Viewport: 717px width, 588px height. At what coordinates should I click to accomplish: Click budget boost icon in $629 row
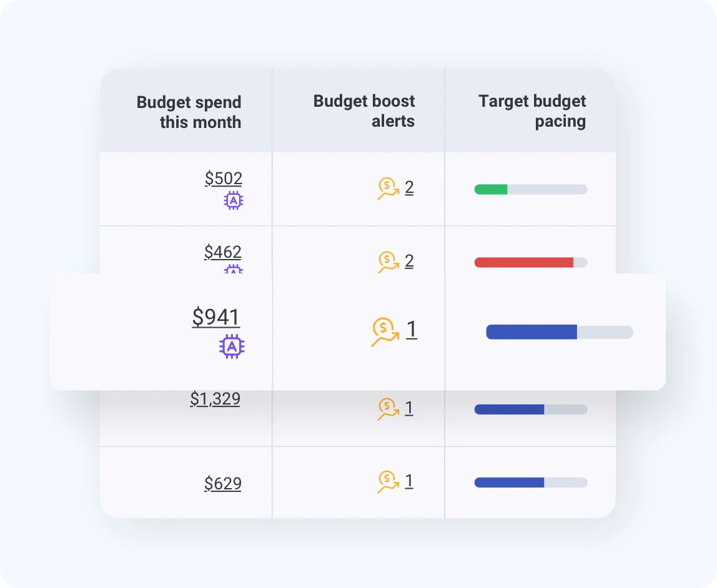coord(388,483)
